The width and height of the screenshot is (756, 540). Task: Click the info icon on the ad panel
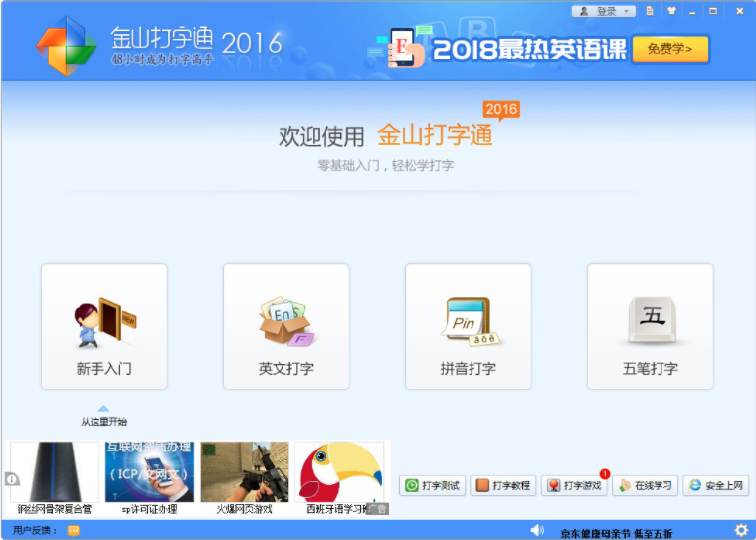pyautogui.click(x=12, y=479)
